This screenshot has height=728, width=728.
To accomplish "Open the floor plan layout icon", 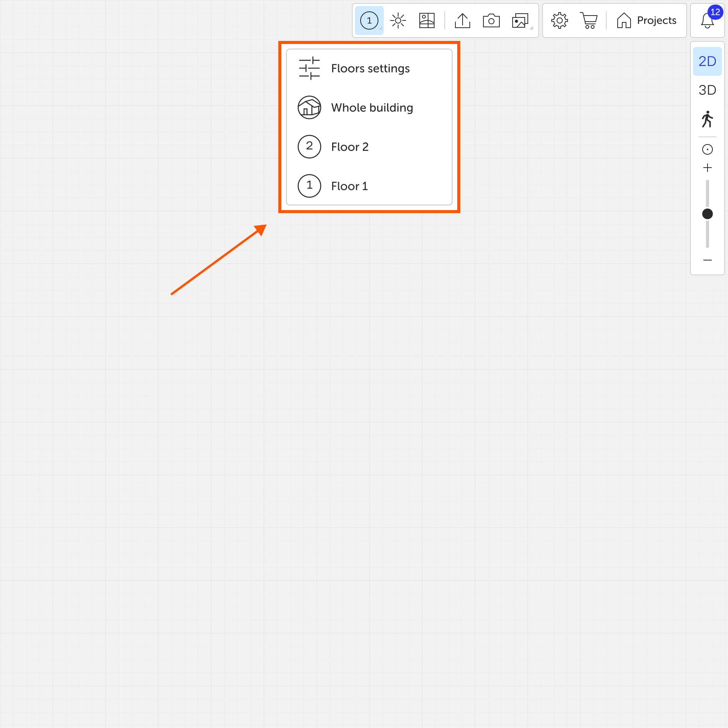I will pyautogui.click(x=427, y=20).
